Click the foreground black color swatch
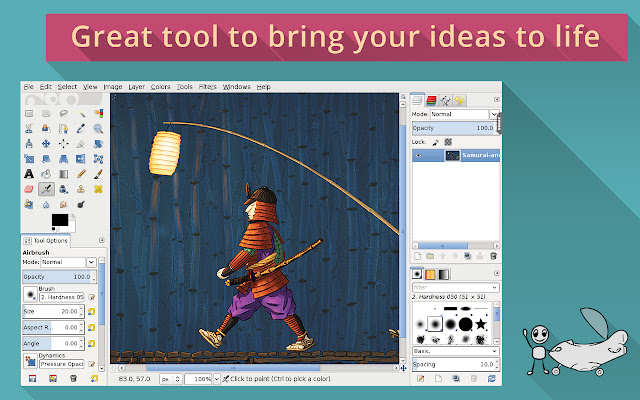This screenshot has width=640, height=400. [60, 220]
